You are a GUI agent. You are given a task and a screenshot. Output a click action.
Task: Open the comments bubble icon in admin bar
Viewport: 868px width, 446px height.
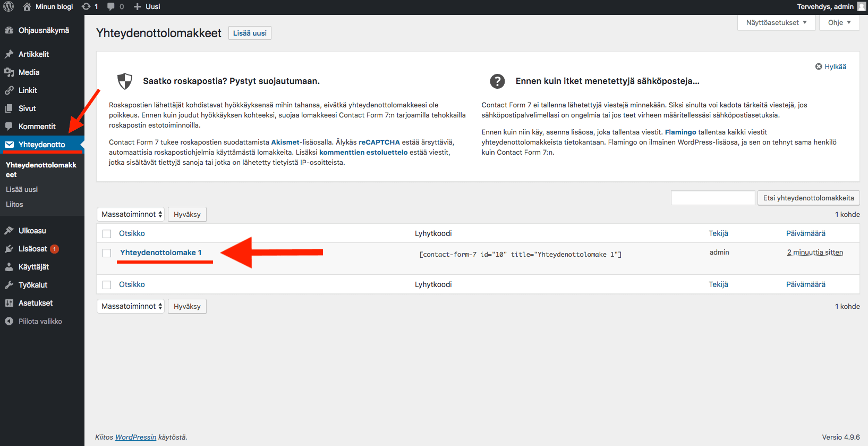[x=111, y=6]
